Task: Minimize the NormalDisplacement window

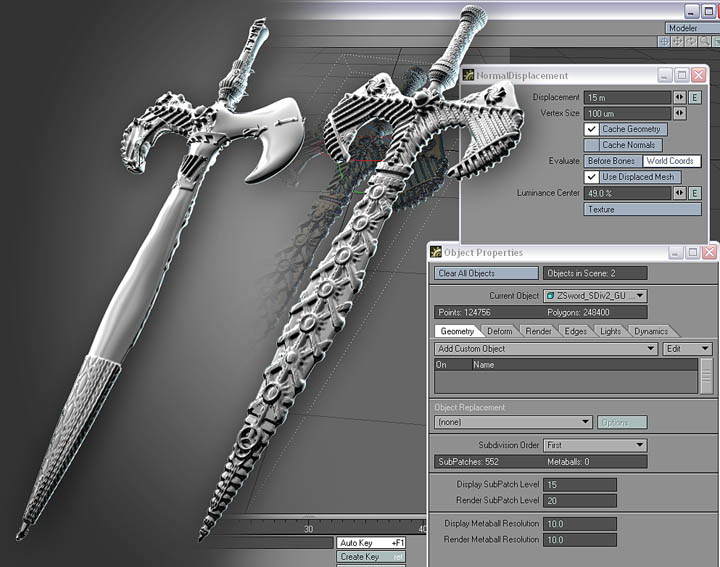Action: coord(664,75)
